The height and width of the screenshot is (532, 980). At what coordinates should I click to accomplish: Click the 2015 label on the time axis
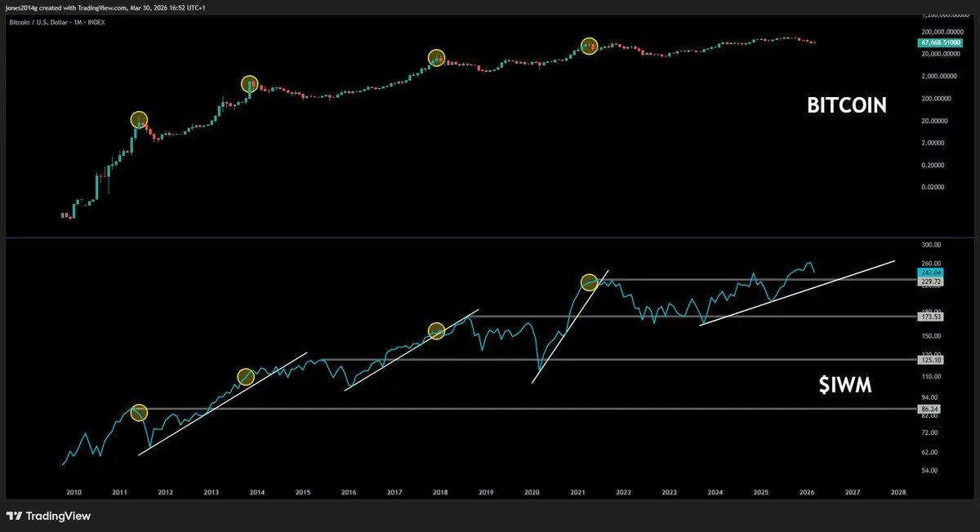pos(302,492)
